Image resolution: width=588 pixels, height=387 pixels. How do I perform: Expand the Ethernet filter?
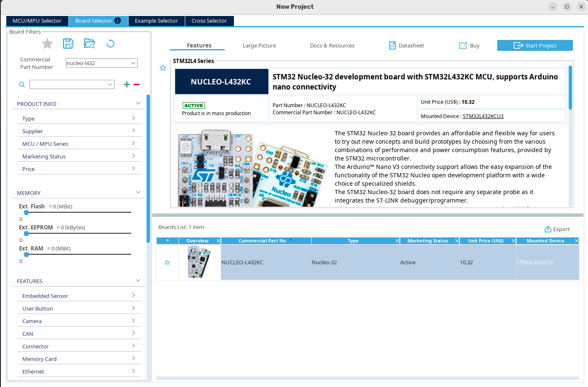pyautogui.click(x=134, y=371)
